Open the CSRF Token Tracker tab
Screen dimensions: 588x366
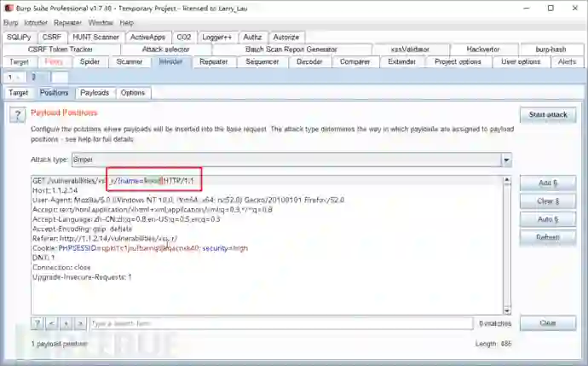(x=61, y=49)
